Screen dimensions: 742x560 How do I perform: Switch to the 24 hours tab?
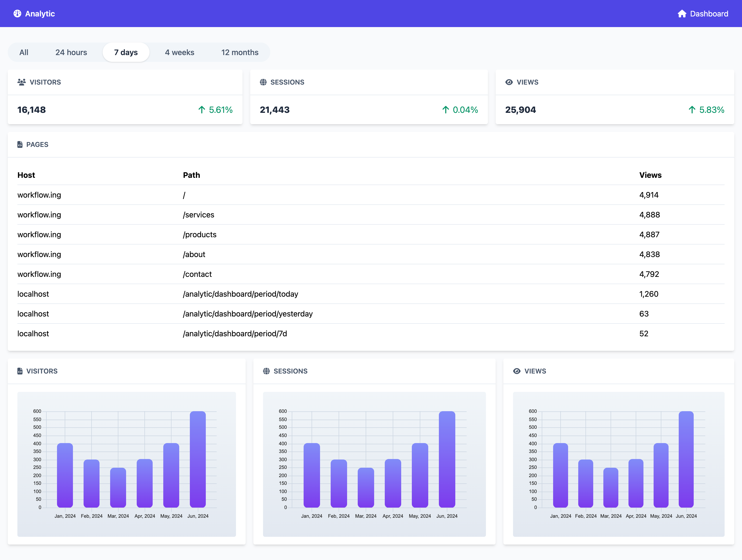[x=71, y=52]
